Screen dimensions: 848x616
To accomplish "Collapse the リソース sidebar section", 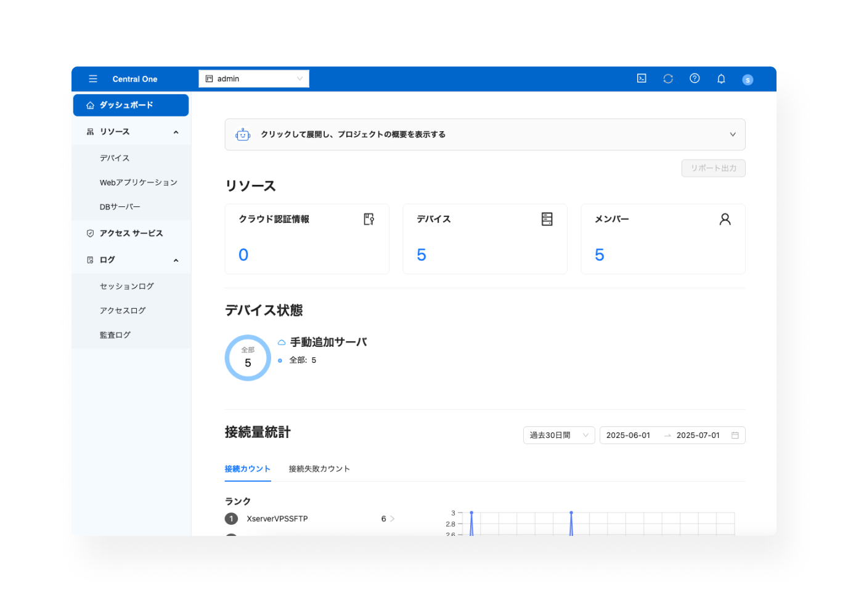I will coord(176,132).
